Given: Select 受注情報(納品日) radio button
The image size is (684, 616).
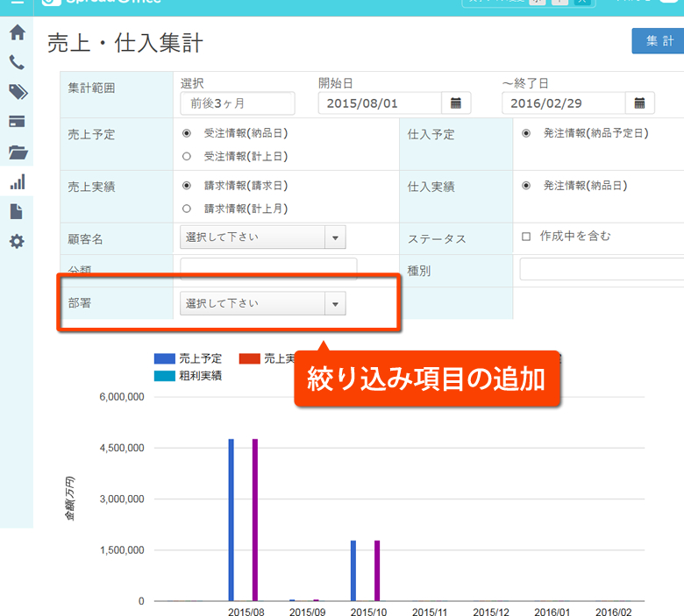Looking at the screenshot, I should 187,133.
